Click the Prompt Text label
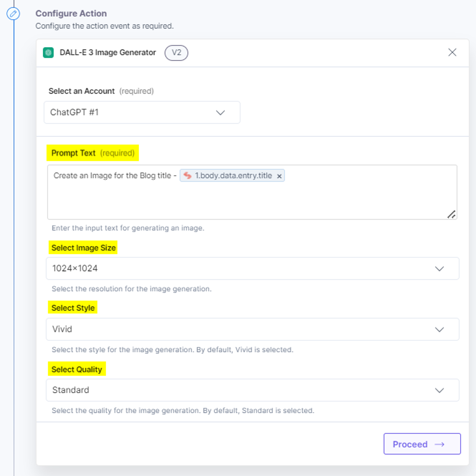Screen dimensions: 476x476 (73, 153)
